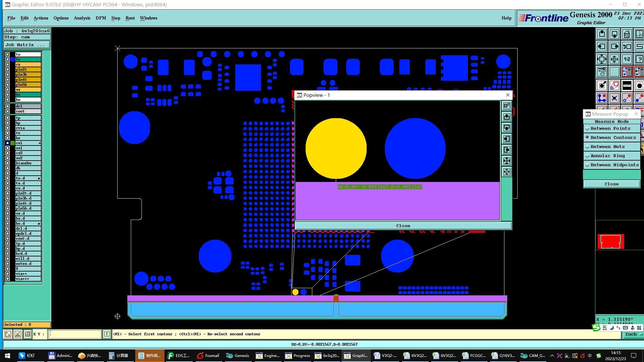Viewport: 644px width, 362px height.
Task: Select Between Points measure mode
Action: coord(610,128)
